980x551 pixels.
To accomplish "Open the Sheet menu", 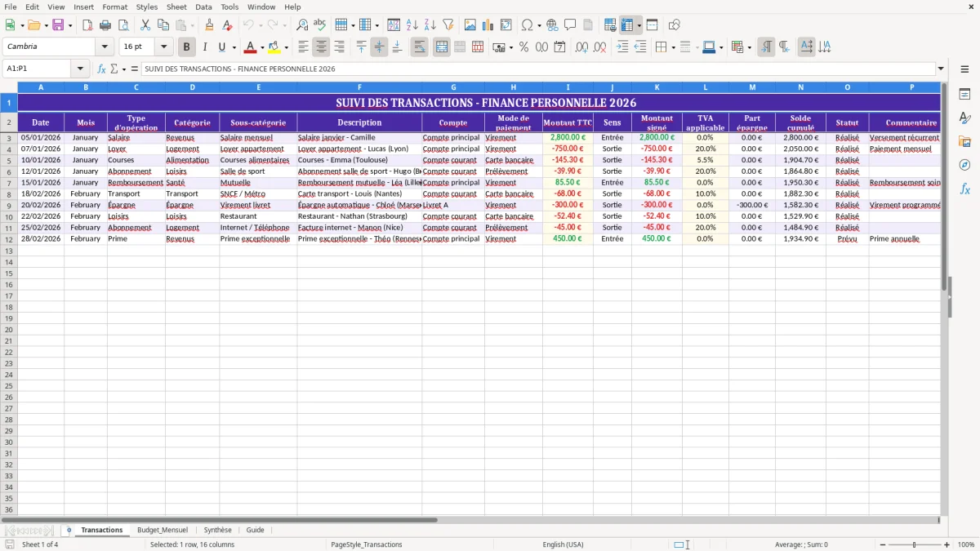I will [x=176, y=7].
